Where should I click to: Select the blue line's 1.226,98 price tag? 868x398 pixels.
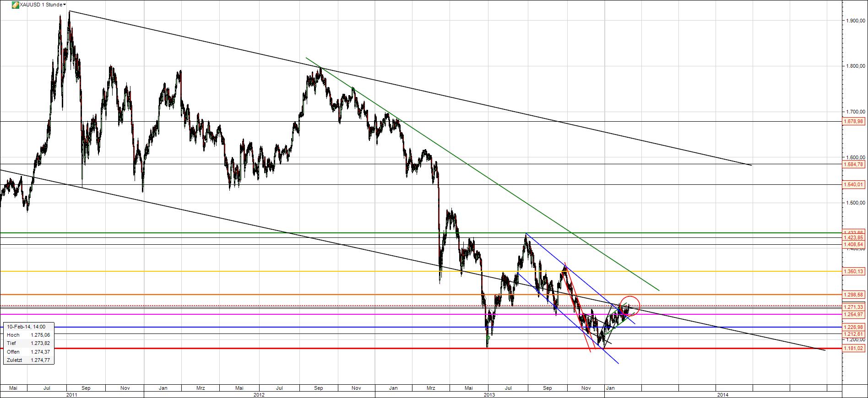tap(854, 327)
